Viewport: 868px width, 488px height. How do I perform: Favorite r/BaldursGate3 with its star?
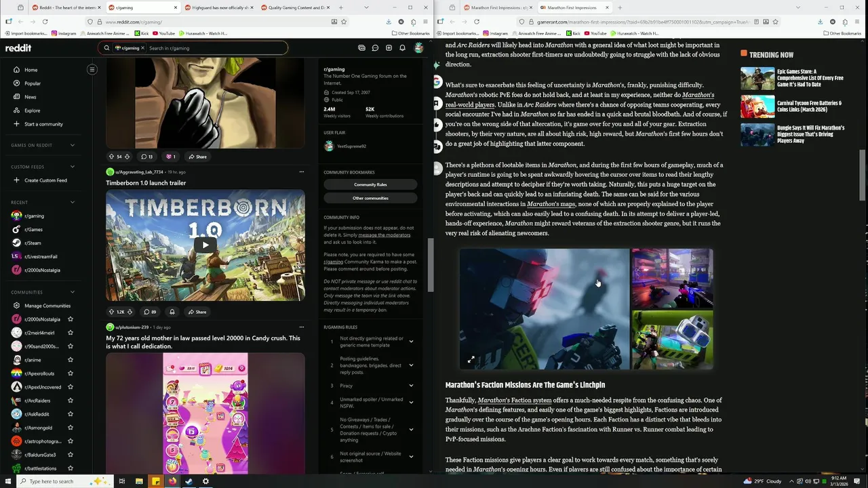pos(71,455)
